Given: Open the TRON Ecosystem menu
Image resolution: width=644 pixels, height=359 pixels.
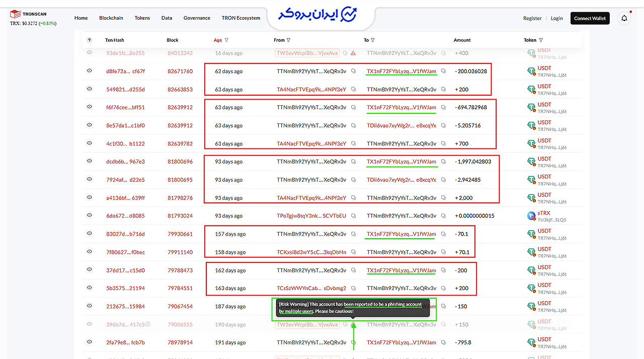Looking at the screenshot, I should coord(241,18).
